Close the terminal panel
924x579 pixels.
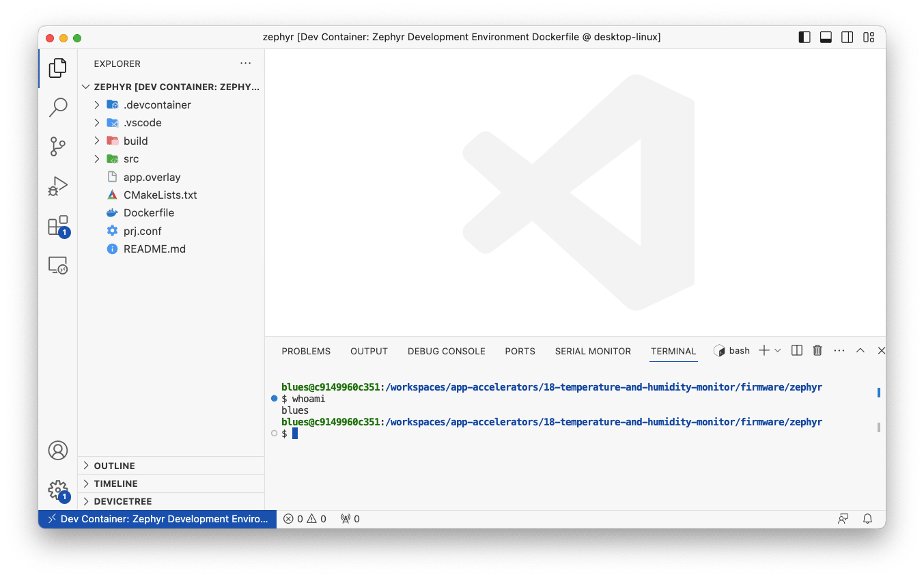(x=881, y=350)
